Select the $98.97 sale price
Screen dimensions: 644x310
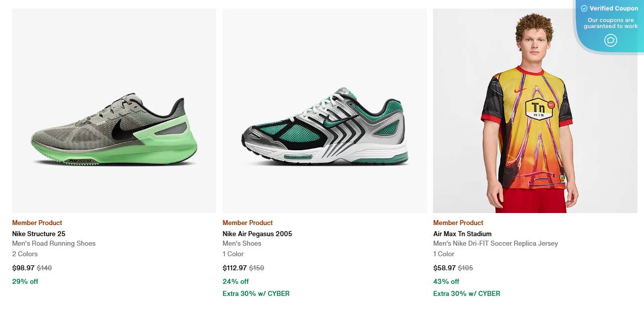click(23, 268)
